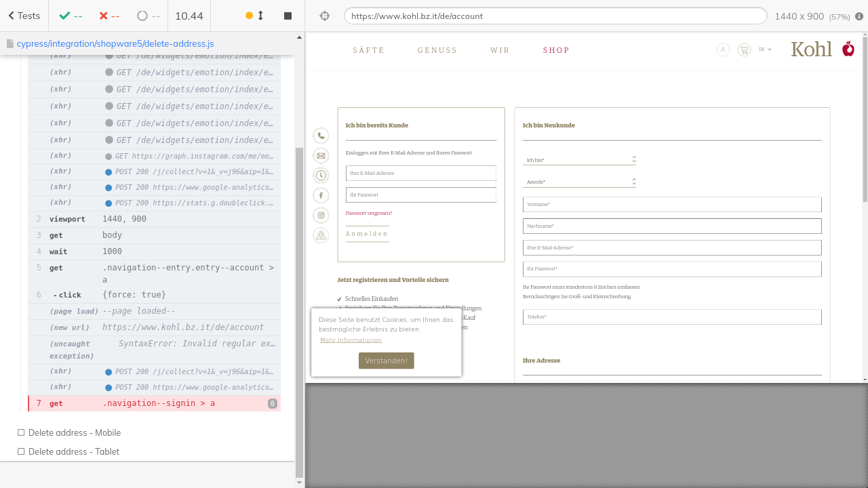Click the stop test run icon
Screen dimensions: 868x488
(x=288, y=16)
